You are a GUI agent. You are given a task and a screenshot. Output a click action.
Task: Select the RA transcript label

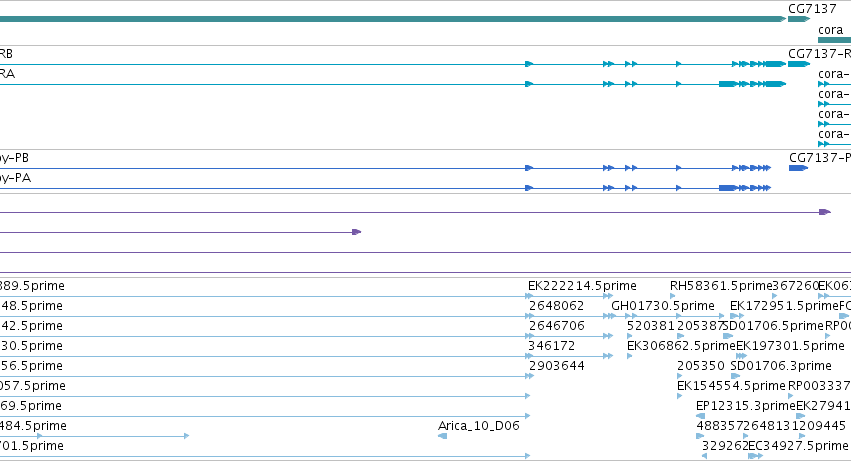click(7, 74)
